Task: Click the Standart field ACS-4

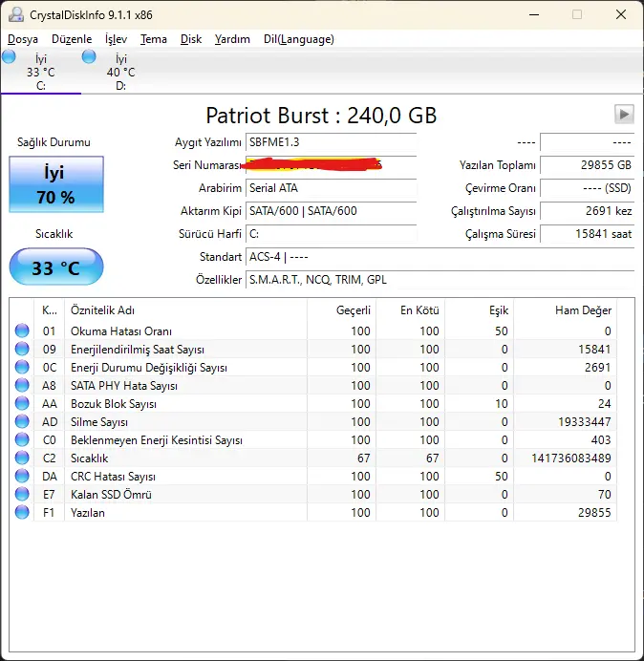Action: tap(440, 257)
